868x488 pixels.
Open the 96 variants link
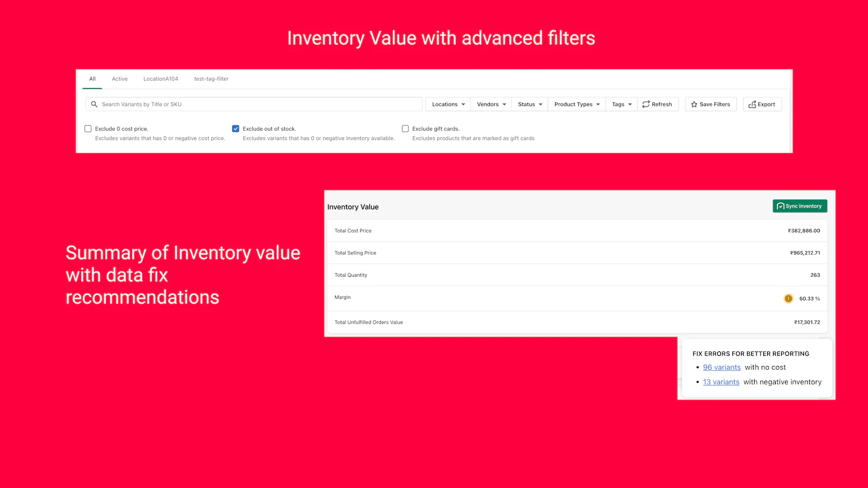tap(722, 367)
